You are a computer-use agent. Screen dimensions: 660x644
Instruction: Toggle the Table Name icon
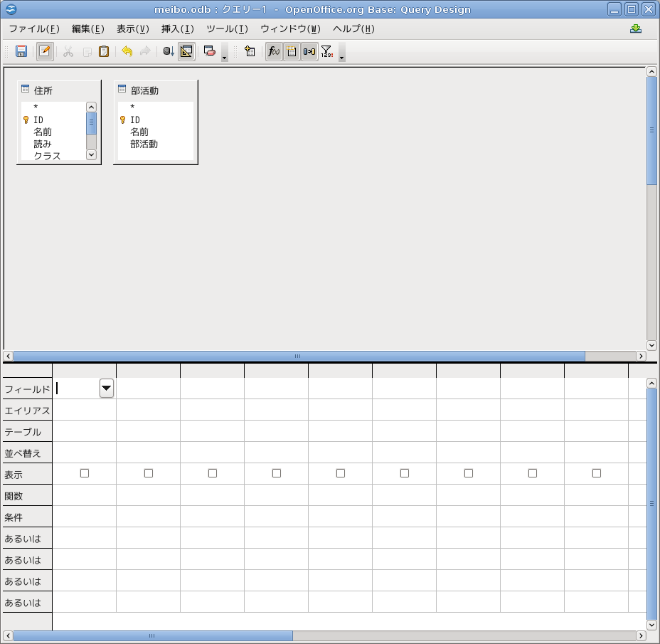292,51
